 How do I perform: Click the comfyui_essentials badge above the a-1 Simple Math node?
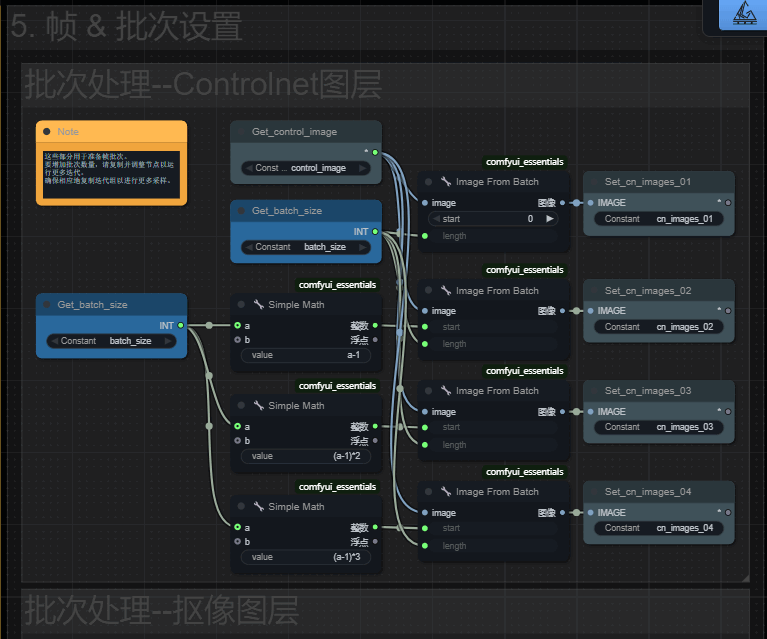337,285
